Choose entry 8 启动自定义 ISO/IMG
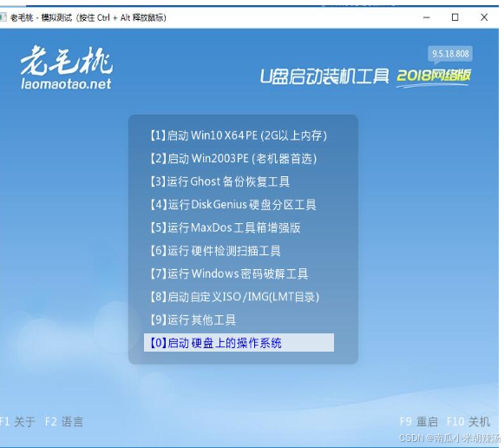The height and width of the screenshot is (448, 504). pos(234,297)
